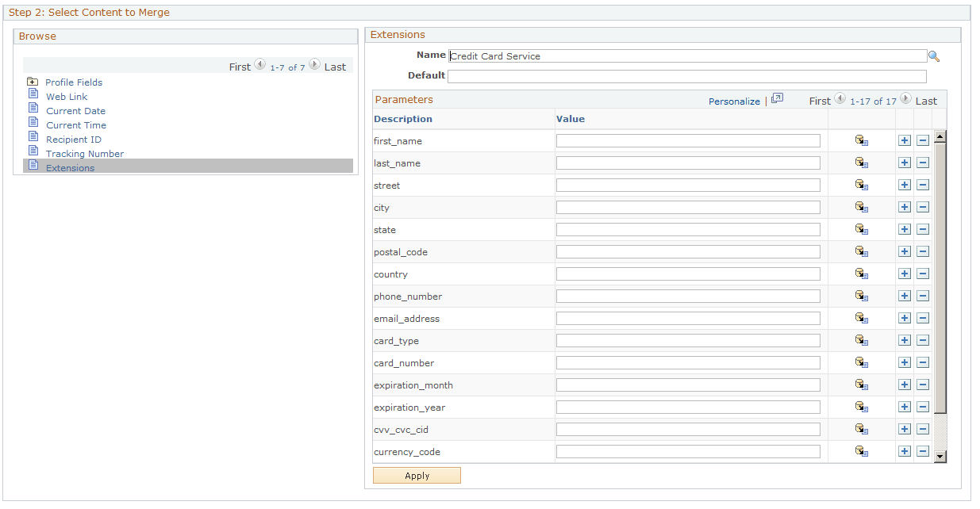Click the document icon beside Web Link
Viewport: 980px width, 509px height.
(x=33, y=96)
